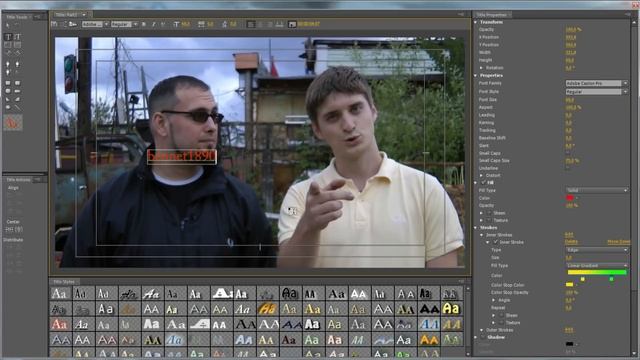Select the Selection arrow tool

pos(8,25)
